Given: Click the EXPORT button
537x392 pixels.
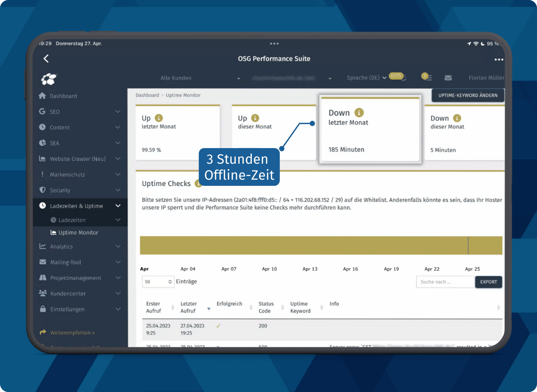Looking at the screenshot, I should [488, 282].
